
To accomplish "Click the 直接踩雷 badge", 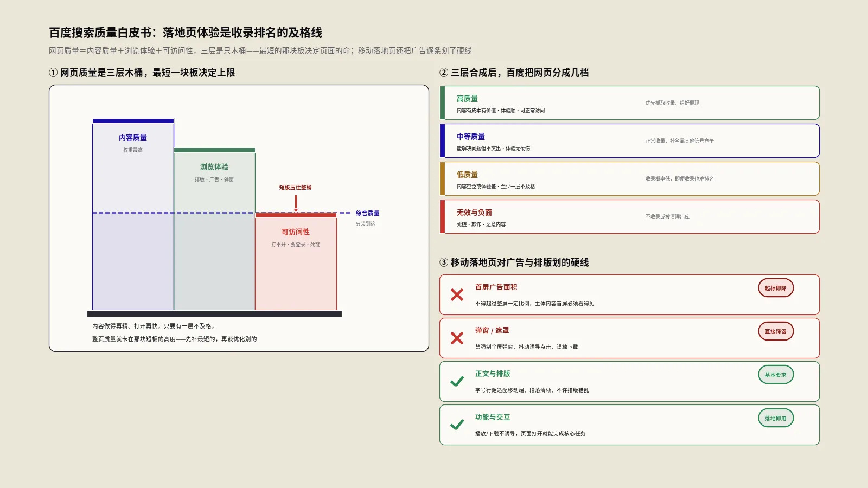I will [776, 331].
